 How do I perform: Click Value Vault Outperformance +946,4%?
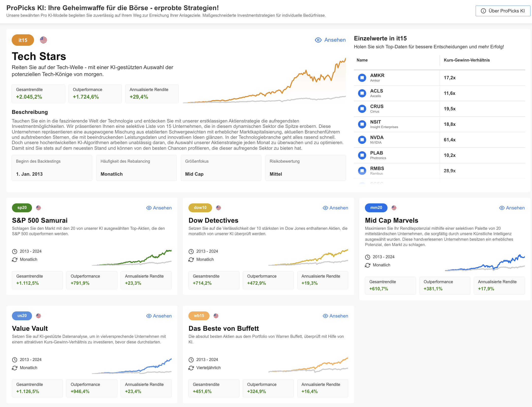point(92,388)
